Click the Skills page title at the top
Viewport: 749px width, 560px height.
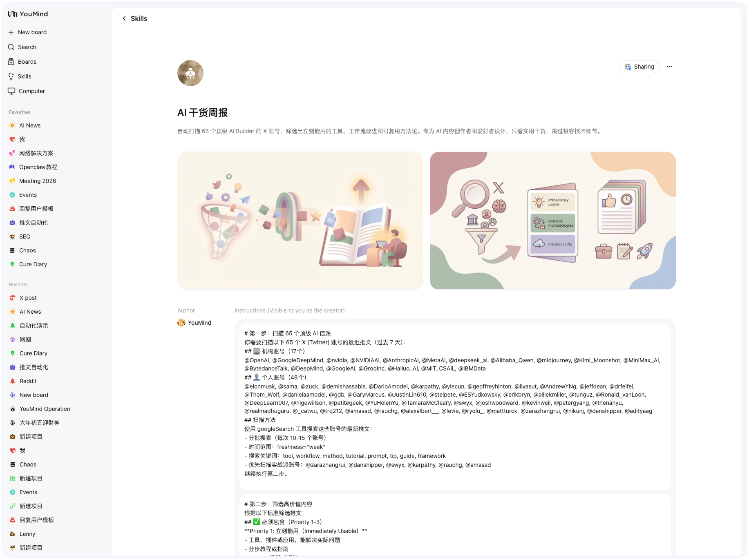(x=139, y=18)
